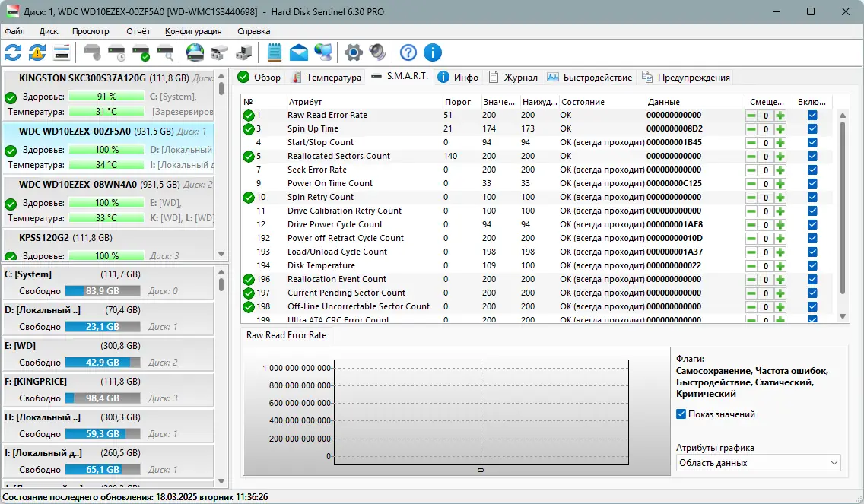Image resolution: width=864 pixels, height=504 pixels.
Task: Refresh disk information with the circular arrows icon
Action: [13, 52]
